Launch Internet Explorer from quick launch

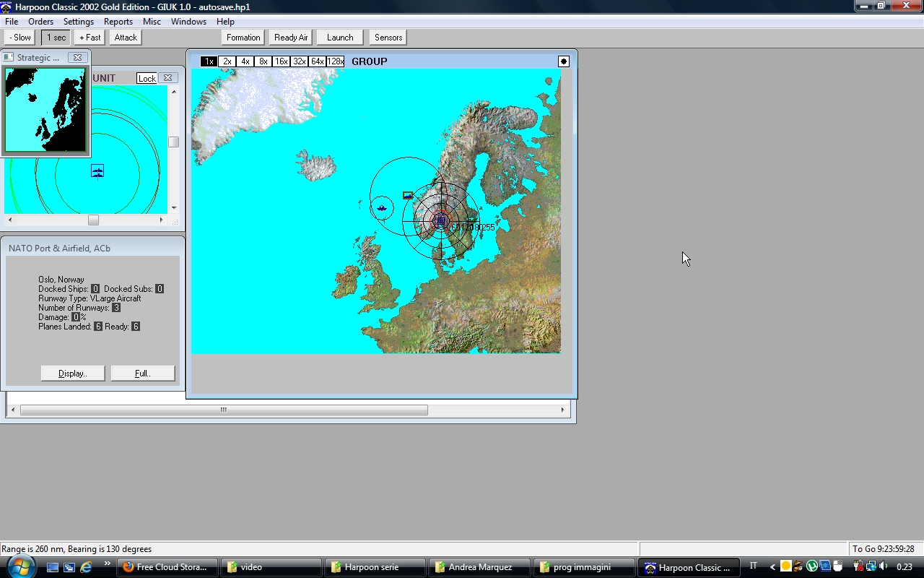[x=86, y=567]
